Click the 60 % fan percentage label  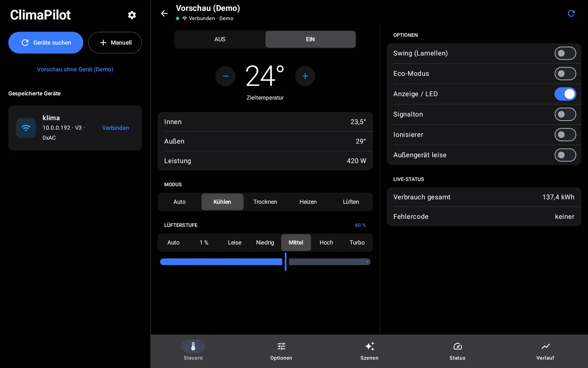tap(360, 225)
